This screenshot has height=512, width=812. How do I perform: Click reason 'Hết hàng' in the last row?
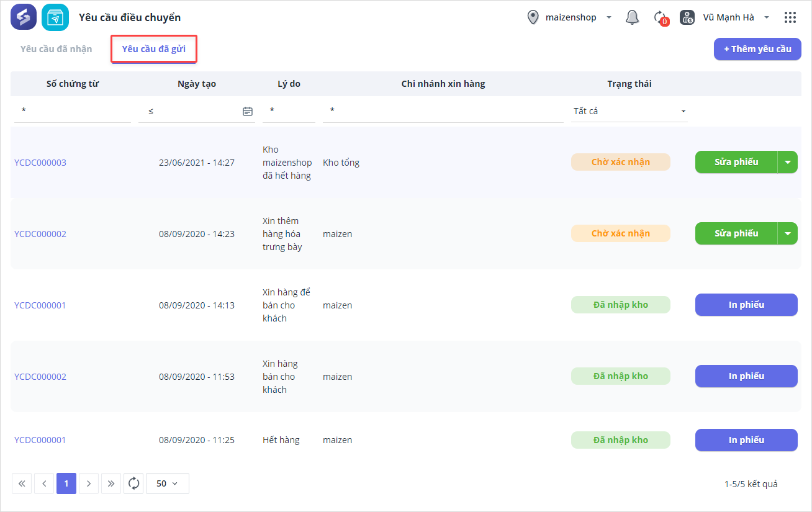(281, 440)
